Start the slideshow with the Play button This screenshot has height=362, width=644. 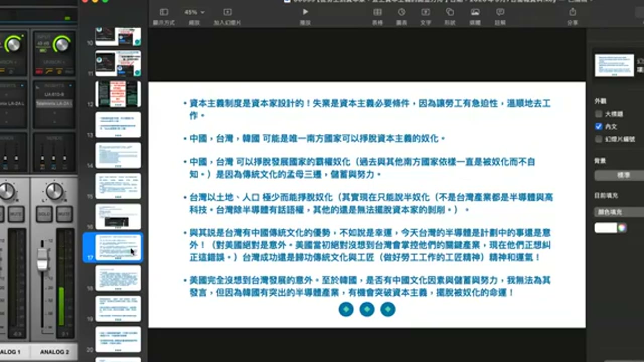(305, 12)
